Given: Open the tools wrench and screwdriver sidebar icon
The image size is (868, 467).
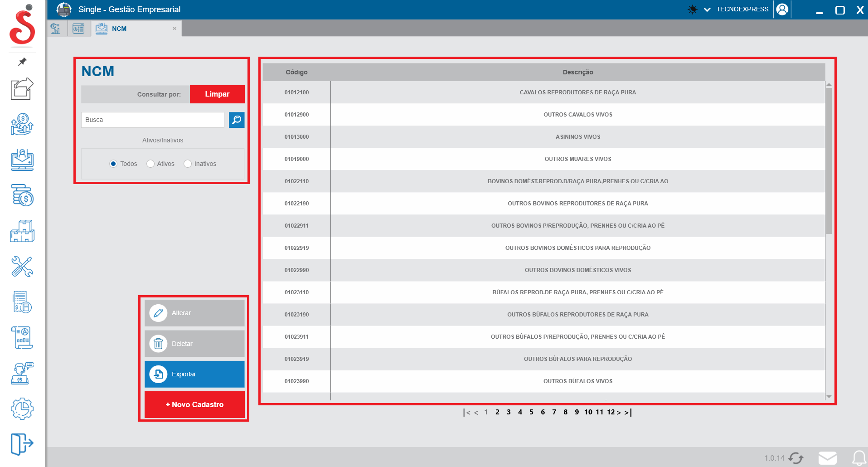Looking at the screenshot, I should 22,267.
